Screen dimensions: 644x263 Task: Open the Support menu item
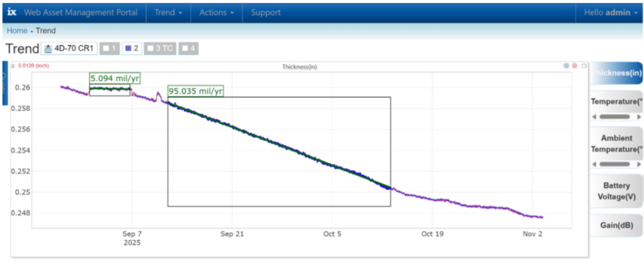coord(266,13)
